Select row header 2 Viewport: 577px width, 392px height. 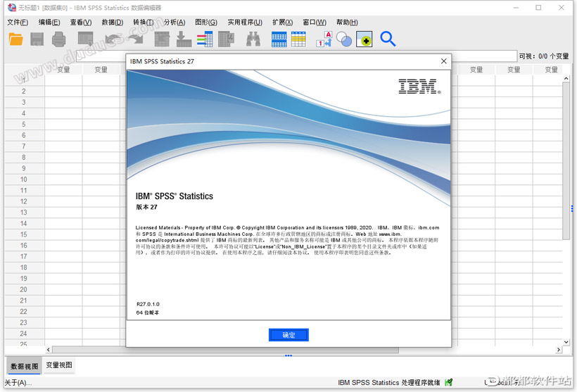[24, 91]
